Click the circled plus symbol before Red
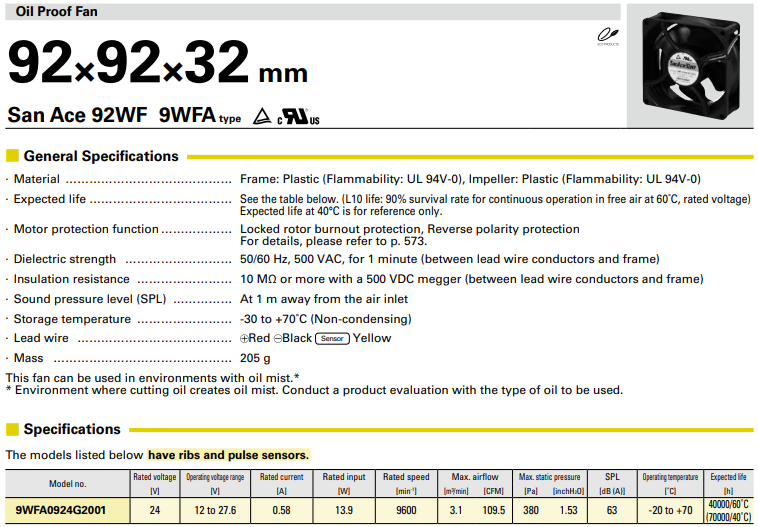This screenshot has height=527, width=758. (245, 339)
